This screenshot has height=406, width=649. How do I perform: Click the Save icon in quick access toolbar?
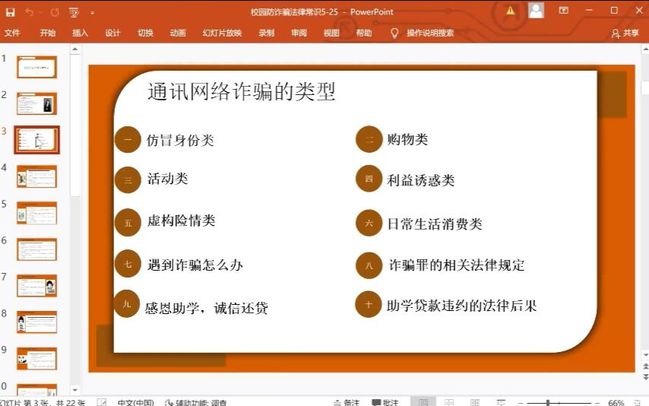8,11
